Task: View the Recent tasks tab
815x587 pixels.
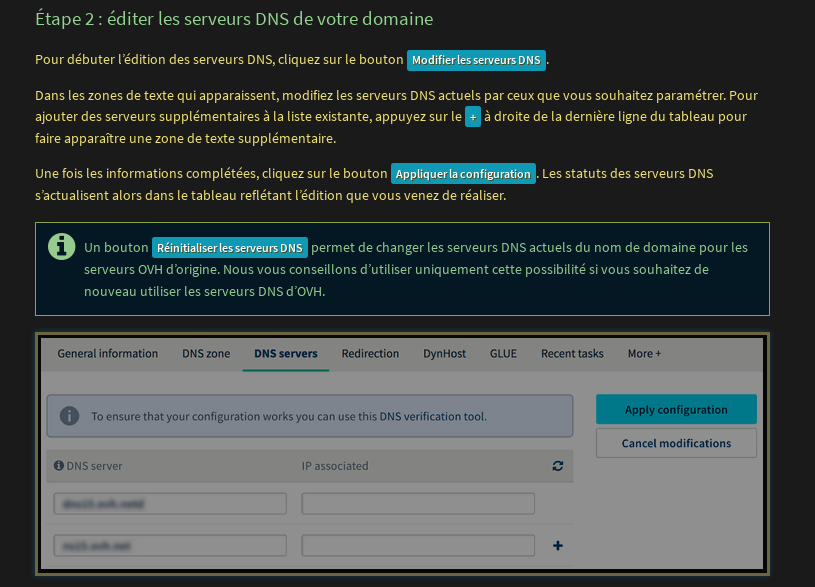Action: click(x=572, y=354)
